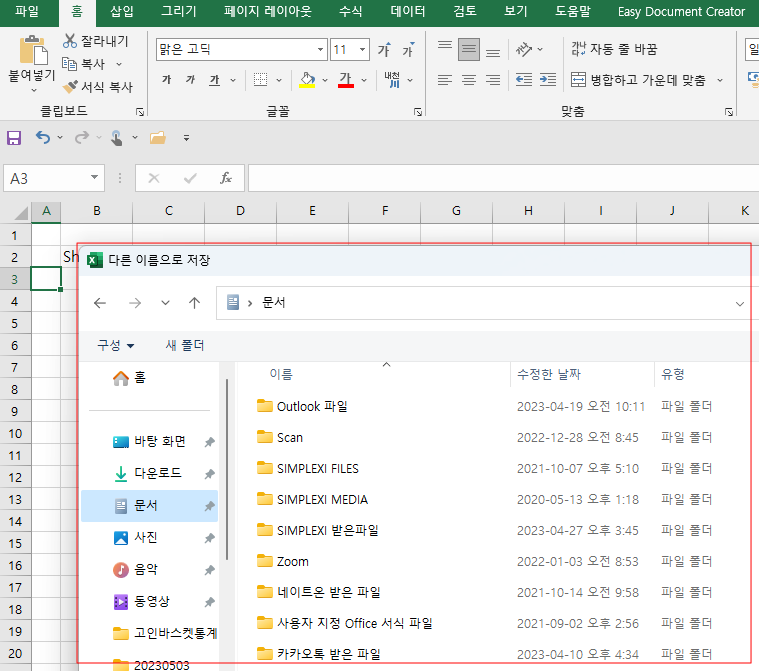
Task: Click the cell borders icon
Action: coord(260,80)
